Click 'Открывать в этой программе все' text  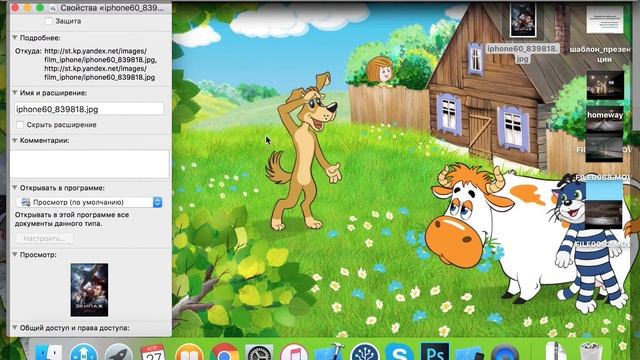coord(72,215)
